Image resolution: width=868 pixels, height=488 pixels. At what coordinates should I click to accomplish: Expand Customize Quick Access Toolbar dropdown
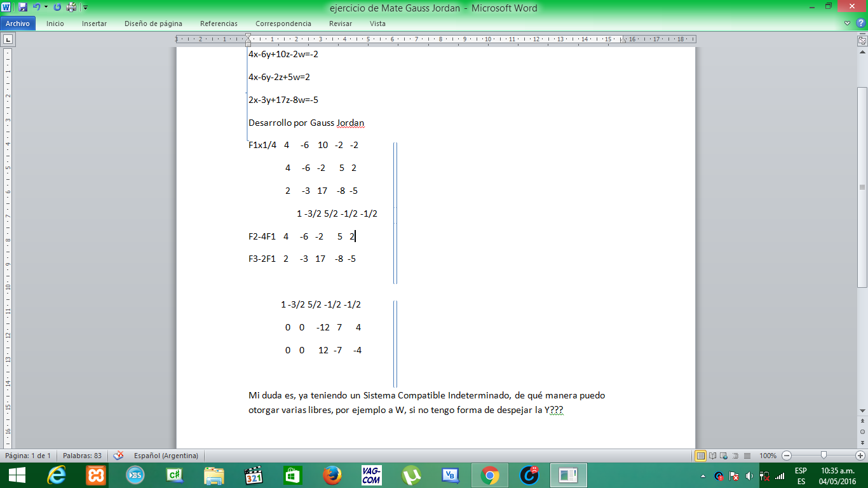coord(85,8)
